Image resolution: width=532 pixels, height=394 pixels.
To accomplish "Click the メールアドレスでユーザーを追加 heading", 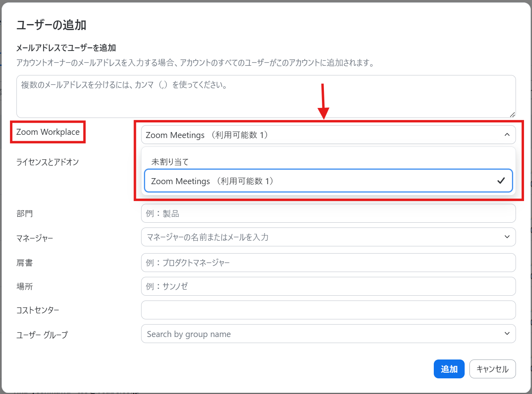I will point(66,48).
